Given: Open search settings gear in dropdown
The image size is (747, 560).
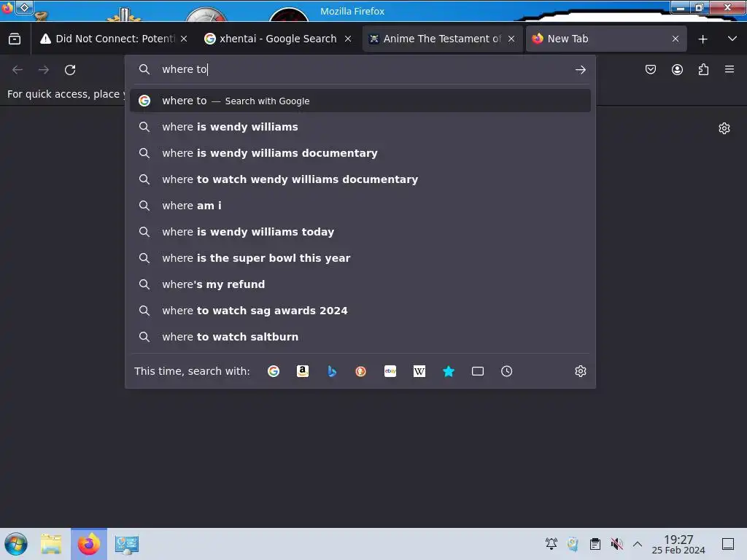Looking at the screenshot, I should pos(580,371).
